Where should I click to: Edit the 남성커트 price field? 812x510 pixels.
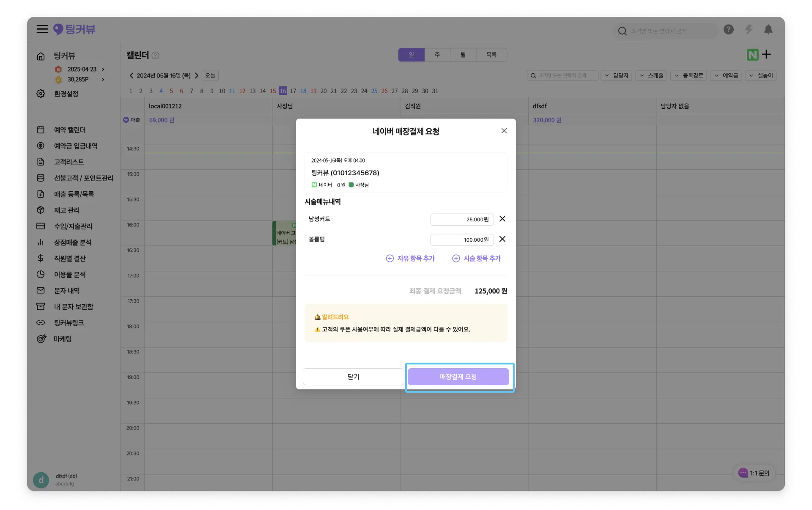(462, 219)
